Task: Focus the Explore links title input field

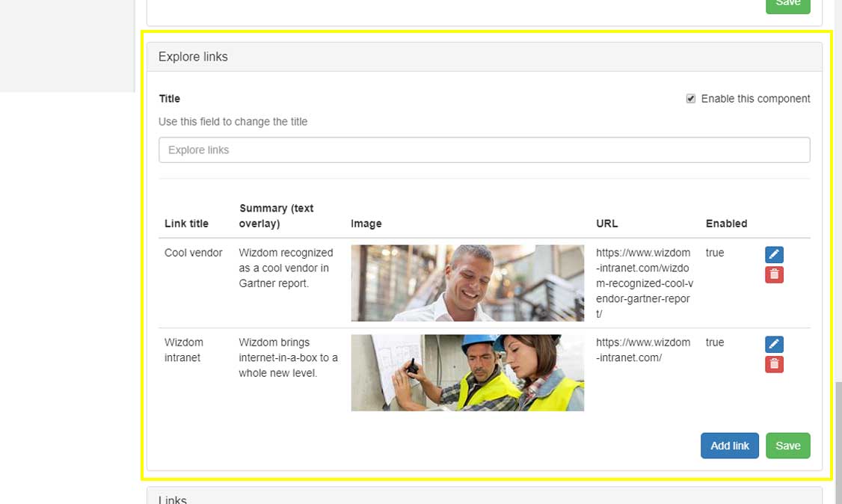Action: coord(484,150)
